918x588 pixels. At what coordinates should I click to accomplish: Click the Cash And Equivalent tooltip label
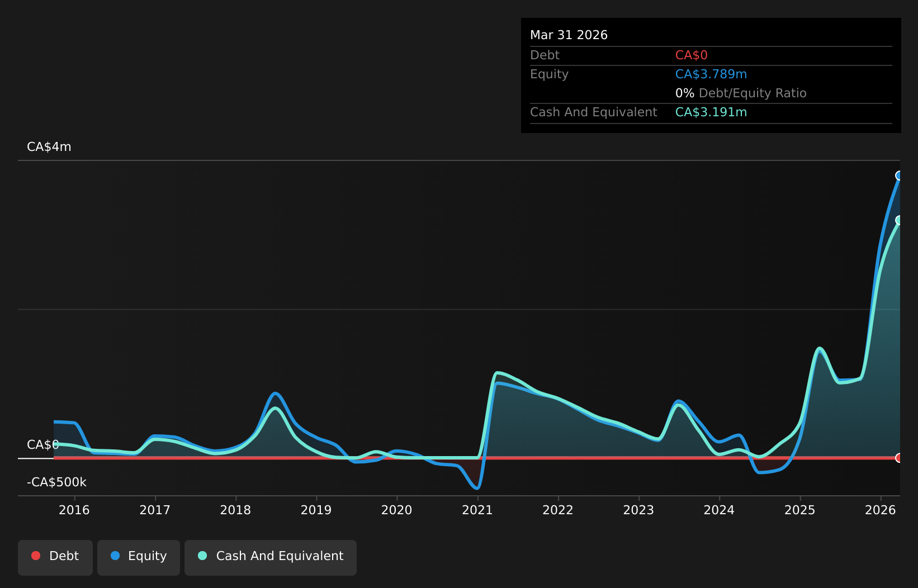pos(594,112)
